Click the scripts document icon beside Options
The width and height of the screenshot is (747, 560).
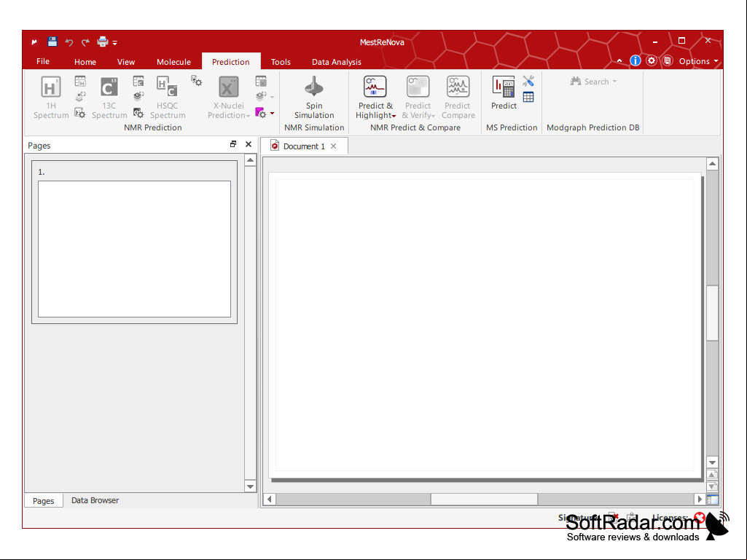tap(668, 61)
